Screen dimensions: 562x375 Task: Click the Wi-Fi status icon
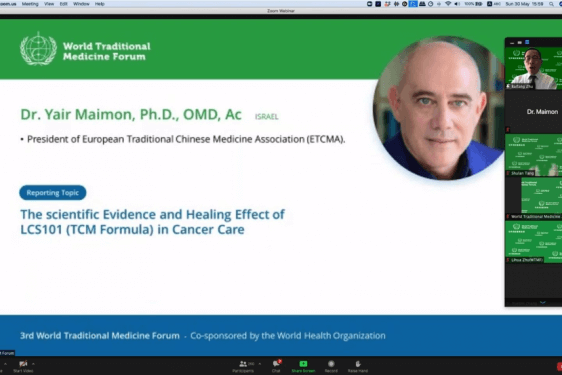(x=448, y=4)
